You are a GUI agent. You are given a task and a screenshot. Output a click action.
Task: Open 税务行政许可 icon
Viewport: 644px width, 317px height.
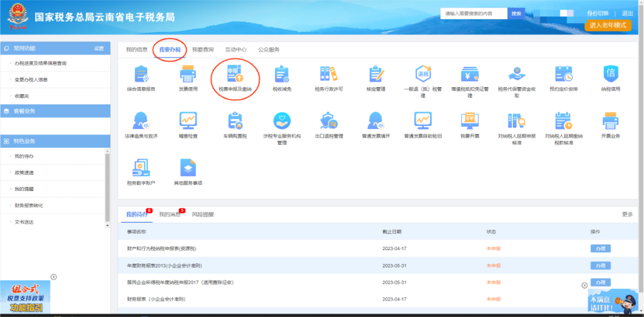pyautogui.click(x=329, y=74)
